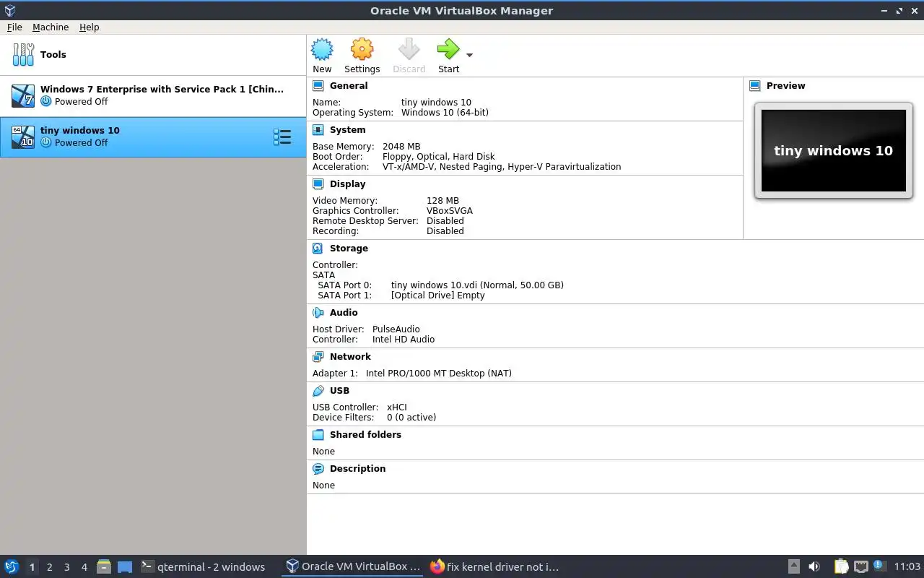The width and height of the screenshot is (924, 578).
Task: Open the Storage settings header link
Action: point(349,249)
